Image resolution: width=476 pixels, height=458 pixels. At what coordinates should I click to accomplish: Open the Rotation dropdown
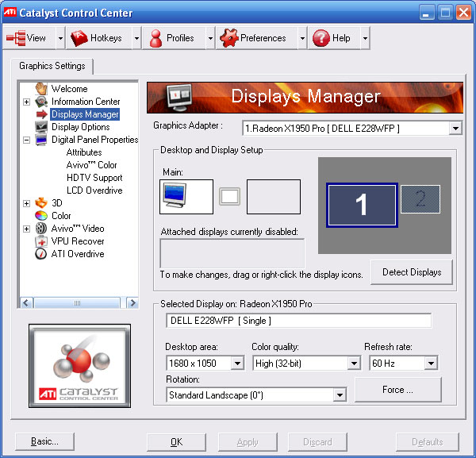coord(340,395)
